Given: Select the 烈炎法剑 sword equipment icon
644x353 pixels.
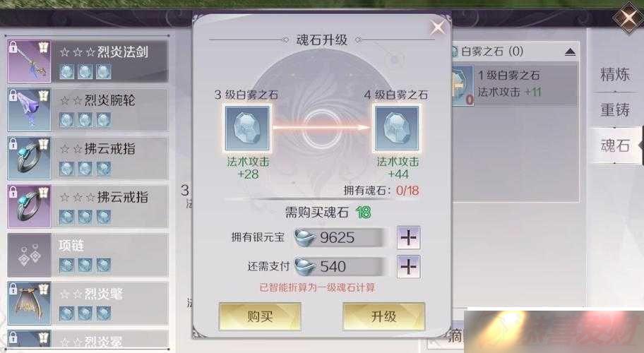Looking at the screenshot, I should click(x=29, y=61).
